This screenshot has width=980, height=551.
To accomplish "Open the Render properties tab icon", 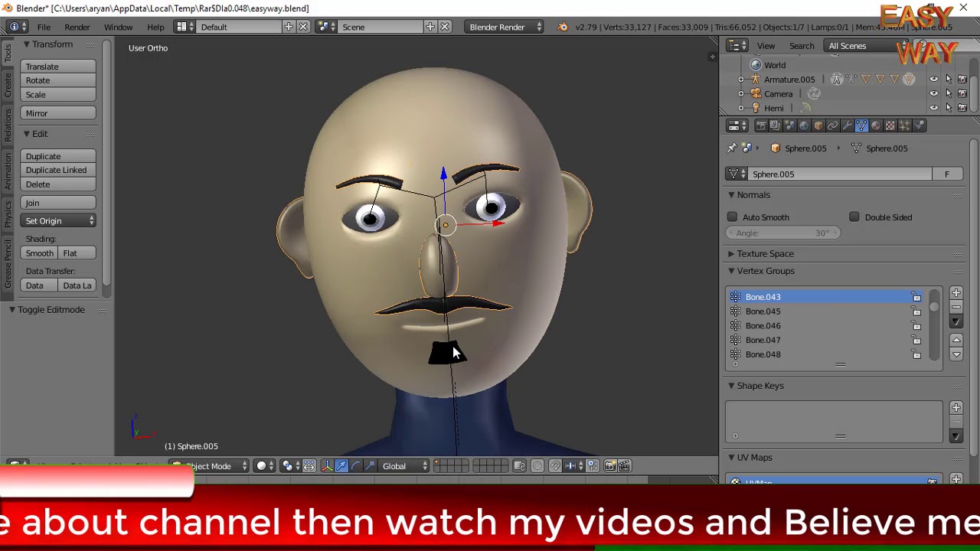I will pos(761,126).
